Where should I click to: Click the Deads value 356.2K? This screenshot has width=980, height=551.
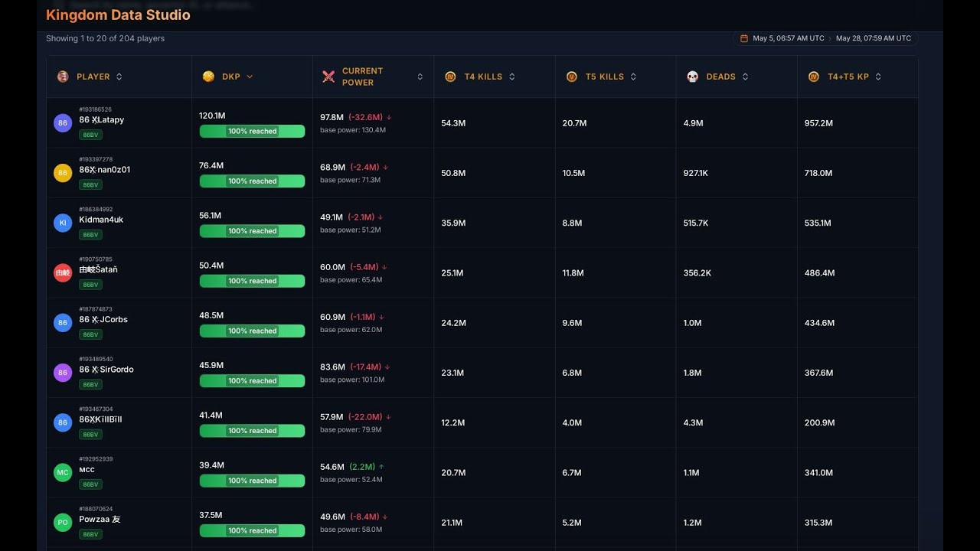[x=697, y=272]
